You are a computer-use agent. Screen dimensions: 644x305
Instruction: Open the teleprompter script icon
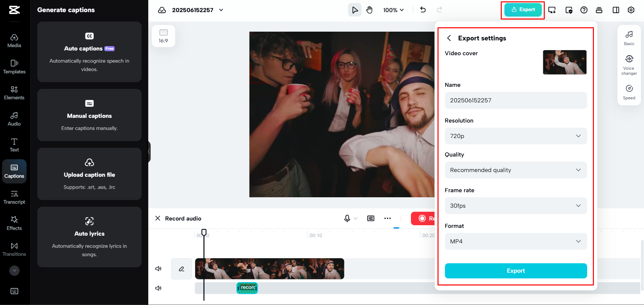tap(371, 218)
